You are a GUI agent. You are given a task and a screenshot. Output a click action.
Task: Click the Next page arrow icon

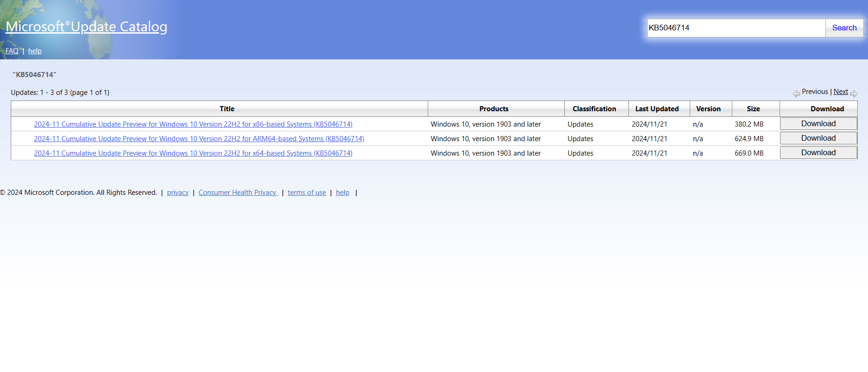[854, 94]
